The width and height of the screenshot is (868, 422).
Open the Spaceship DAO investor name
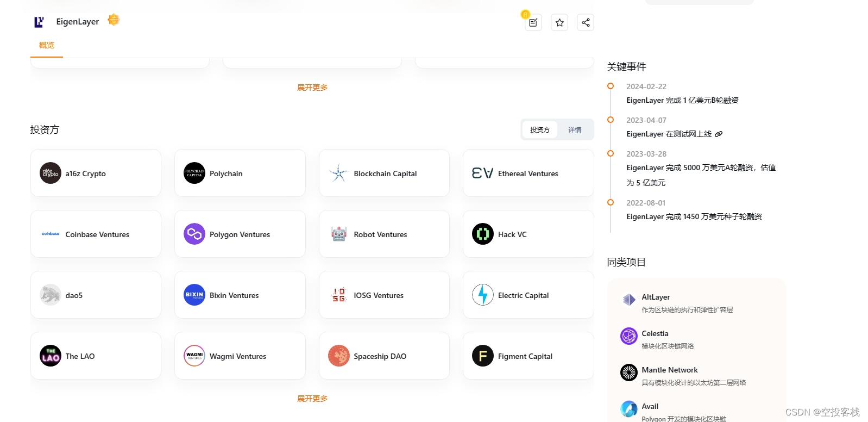click(x=380, y=356)
